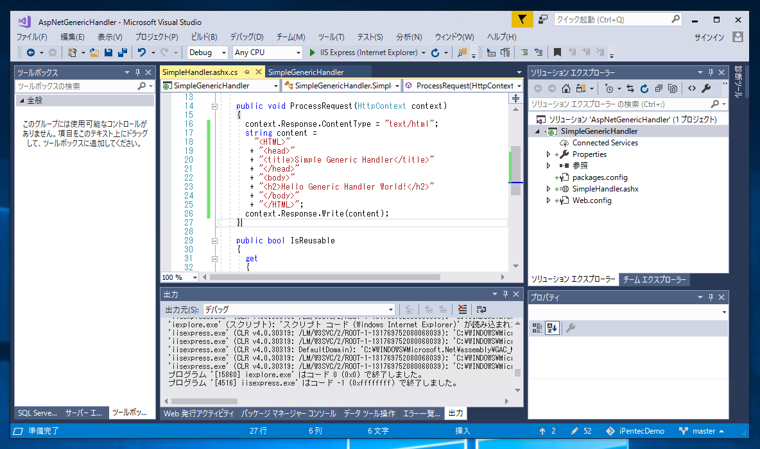Click Save All icon in toolbar
This screenshot has height=449, width=760.
click(122, 53)
